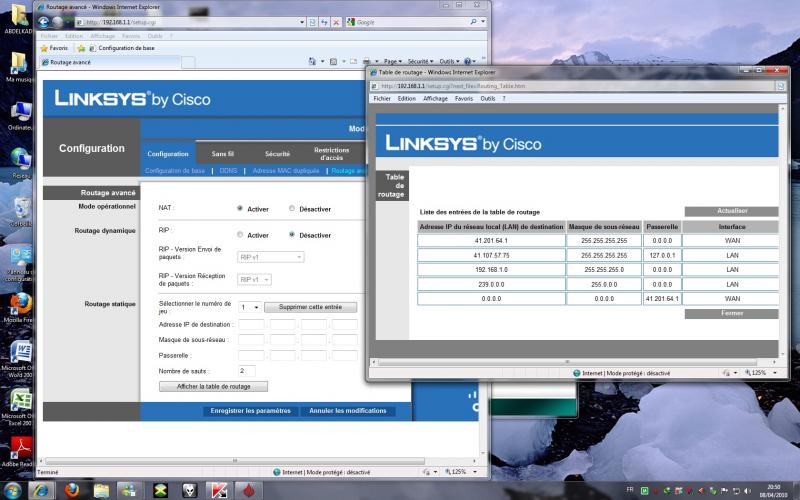The height and width of the screenshot is (500, 800).
Task: Expand the Outils dropdown in command bar
Action: pyautogui.click(x=449, y=61)
